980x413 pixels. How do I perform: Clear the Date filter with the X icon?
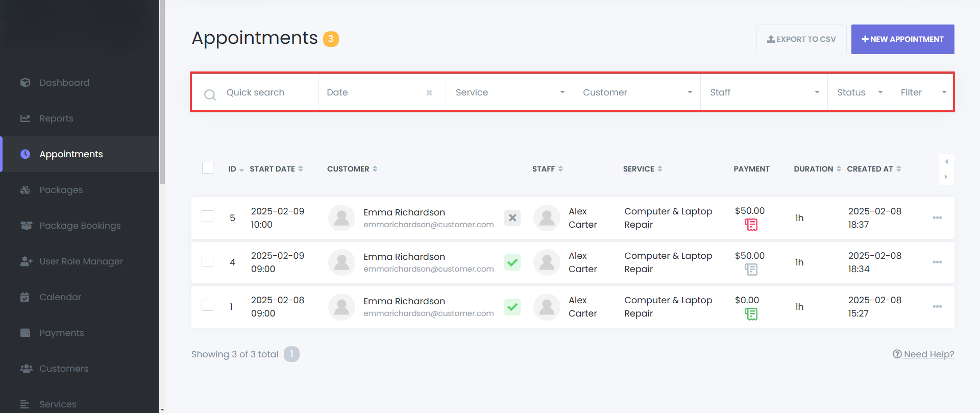pos(429,92)
